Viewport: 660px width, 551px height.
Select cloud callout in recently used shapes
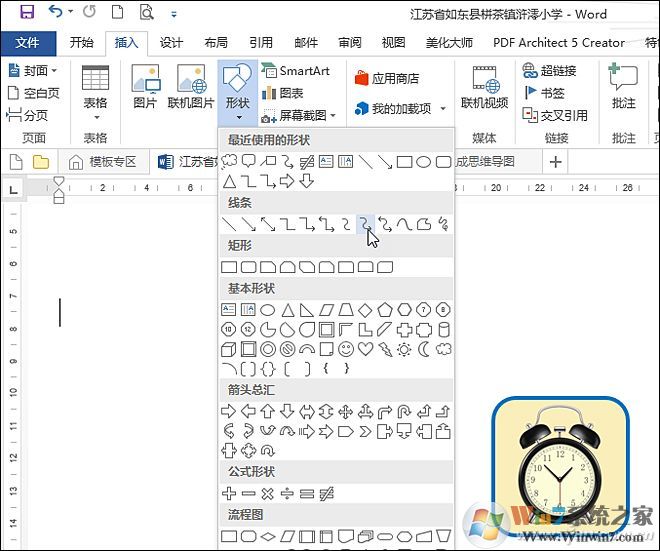229,161
